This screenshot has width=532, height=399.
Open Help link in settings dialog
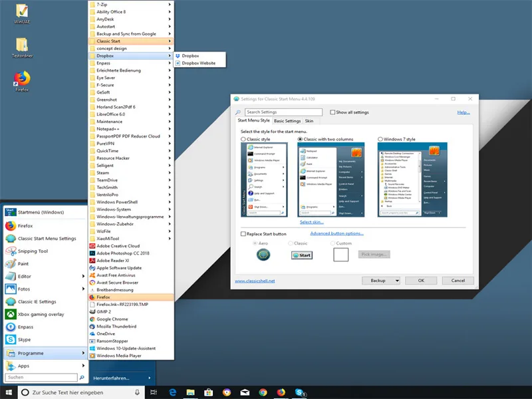[464, 112]
